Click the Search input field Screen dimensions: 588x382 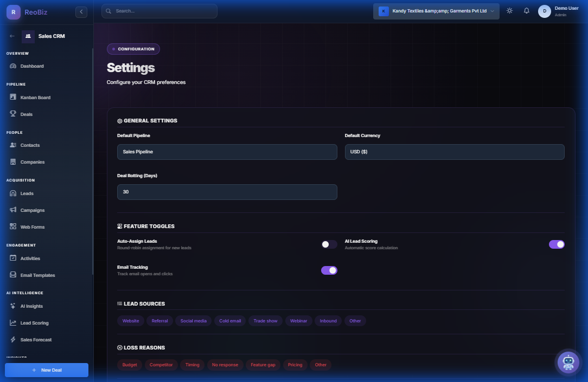(x=159, y=10)
